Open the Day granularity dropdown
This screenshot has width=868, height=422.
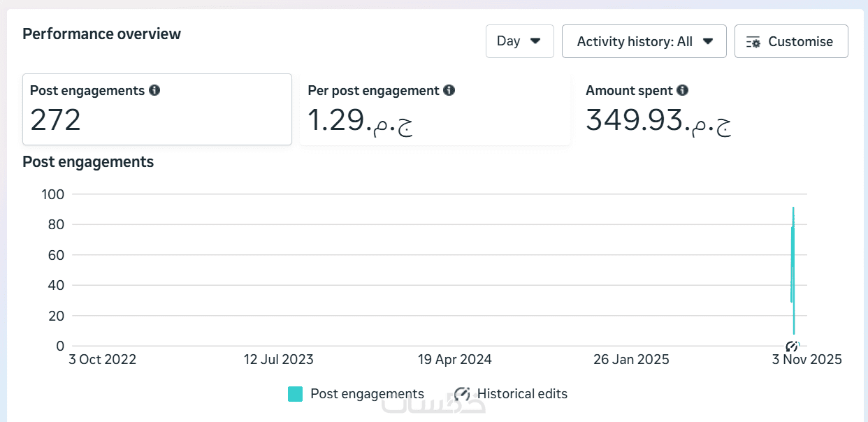point(519,41)
